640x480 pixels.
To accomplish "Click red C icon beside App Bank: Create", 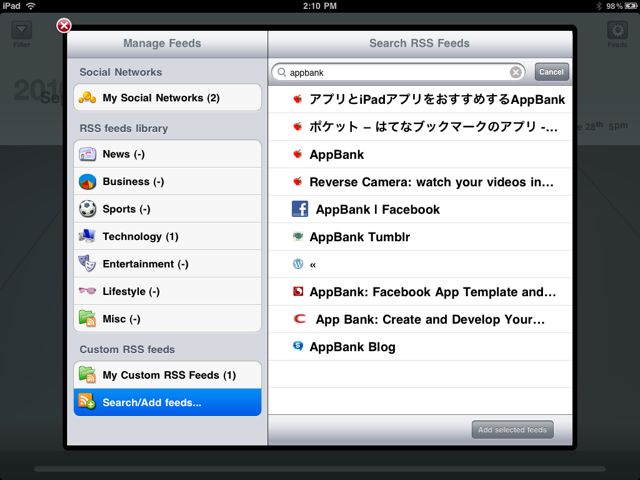I will [300, 319].
